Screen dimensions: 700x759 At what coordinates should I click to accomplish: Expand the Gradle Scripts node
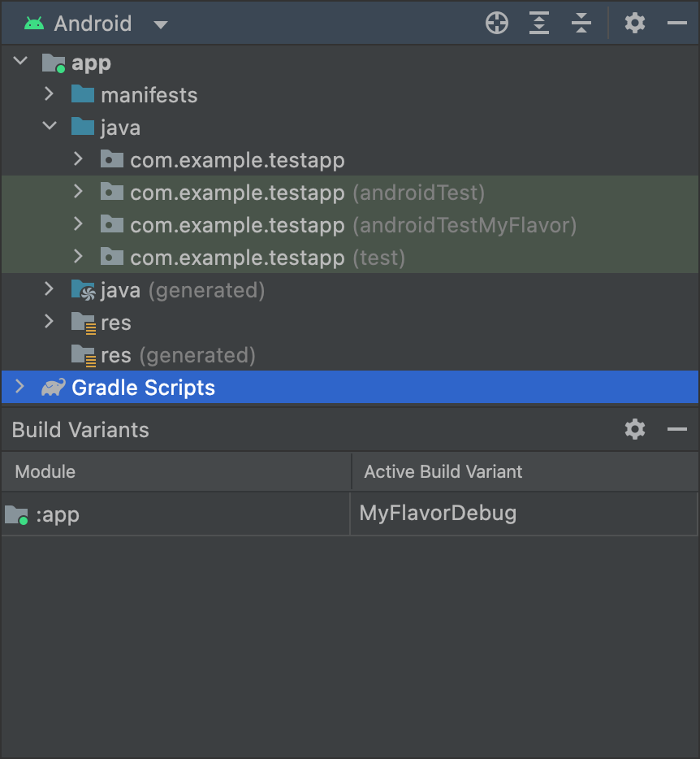pyautogui.click(x=19, y=387)
